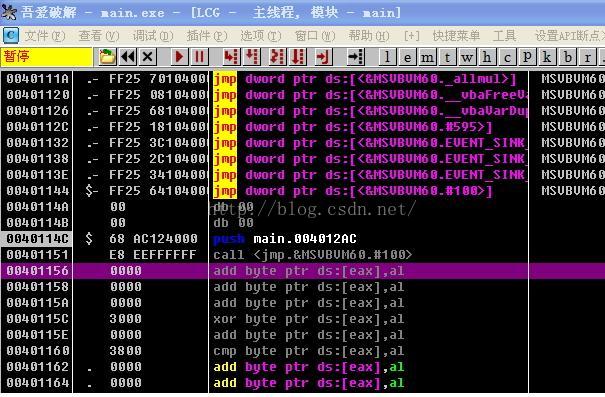Select hex bytes 68 AC124000
605x397 pixels.
(153, 239)
